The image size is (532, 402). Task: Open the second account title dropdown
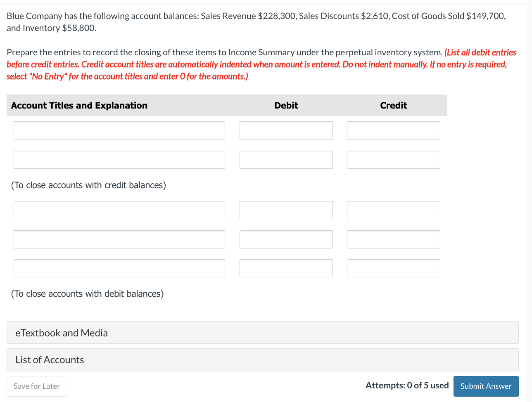tap(119, 159)
